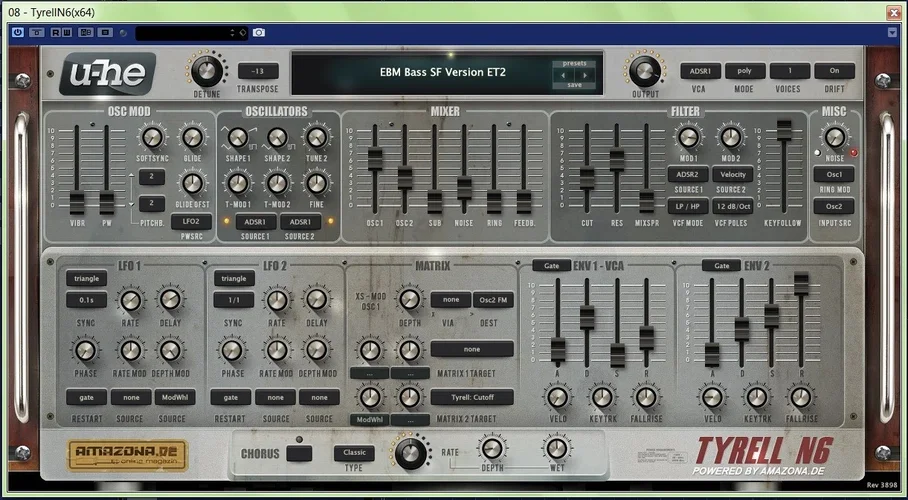Click the camera snapshot icon
908x500 pixels.
259,33
